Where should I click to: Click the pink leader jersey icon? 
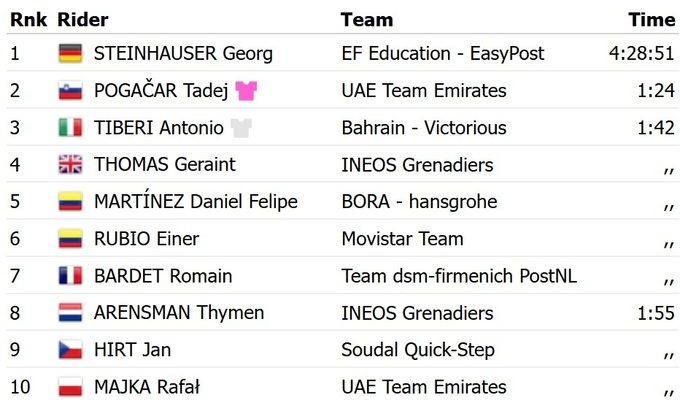[246, 91]
